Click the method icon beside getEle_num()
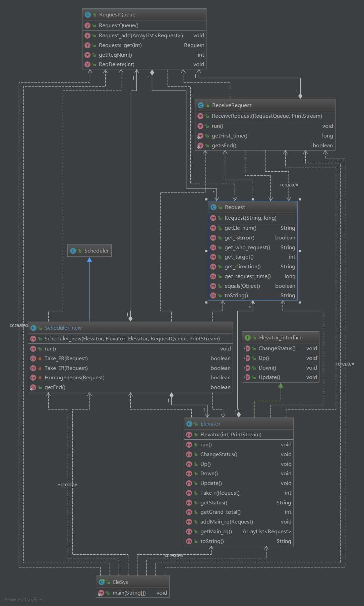This screenshot has height=606, width=364. coord(213,228)
